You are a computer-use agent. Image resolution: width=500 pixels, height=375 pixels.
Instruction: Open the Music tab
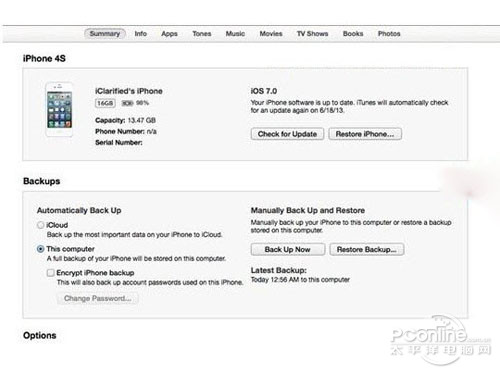click(x=235, y=34)
